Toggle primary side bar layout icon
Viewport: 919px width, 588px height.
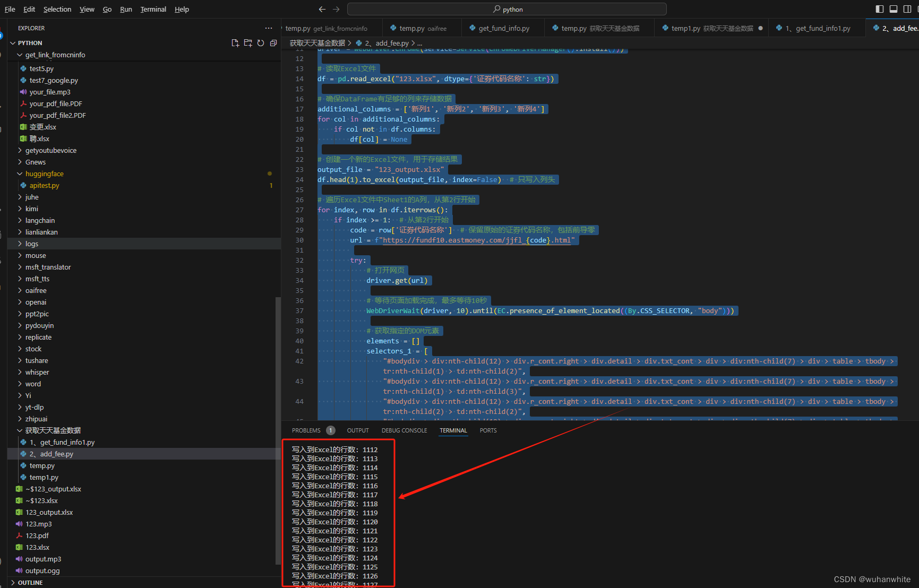880,9
